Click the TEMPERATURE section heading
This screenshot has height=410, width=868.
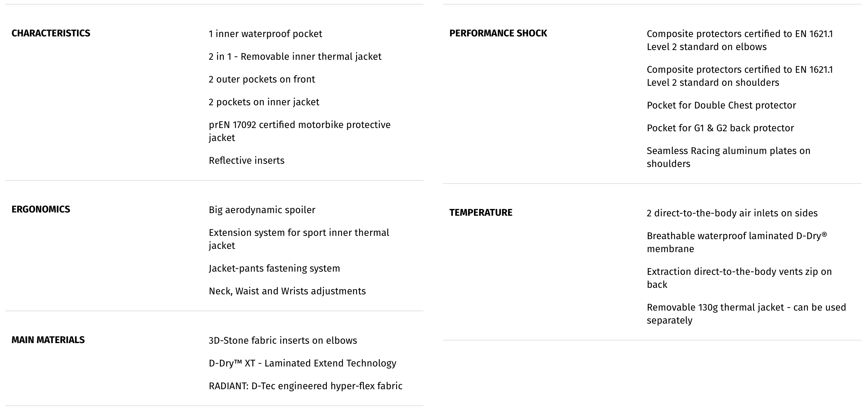(x=481, y=212)
